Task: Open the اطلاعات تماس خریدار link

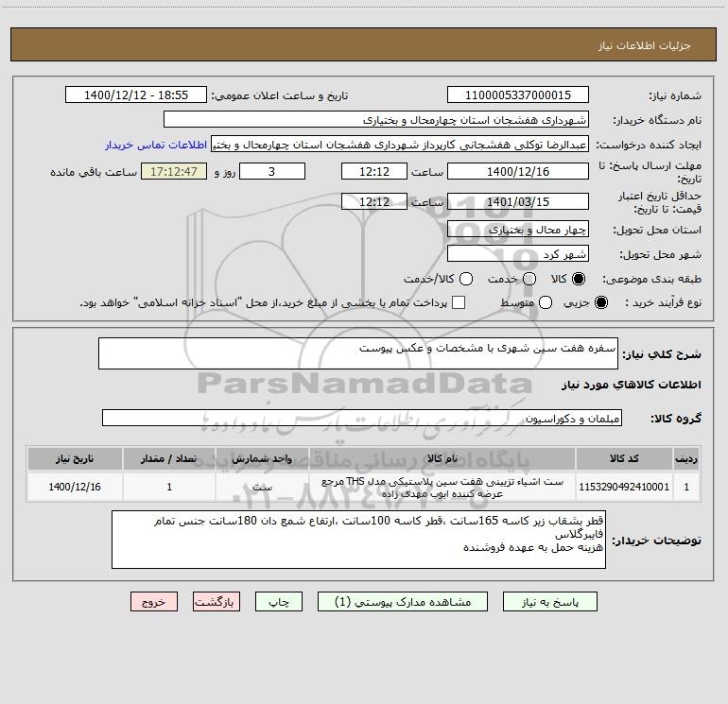Action: tap(156, 145)
